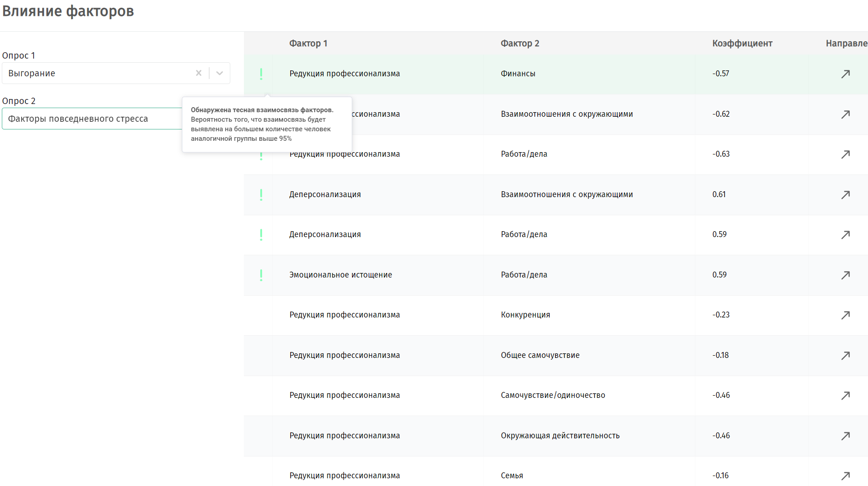
Task: Click the Опрос 2 label
Action: point(19,101)
